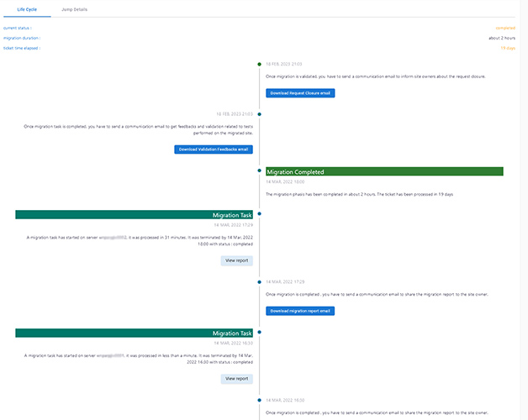This screenshot has width=528, height=420.
Task: Select the bottom timeline dot dated 16:30
Action: (260, 400)
